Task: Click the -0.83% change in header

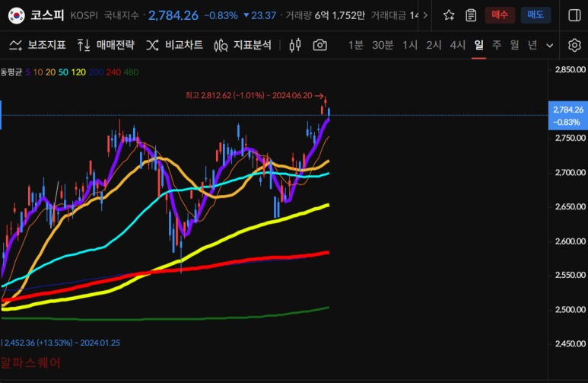Action: click(x=221, y=15)
